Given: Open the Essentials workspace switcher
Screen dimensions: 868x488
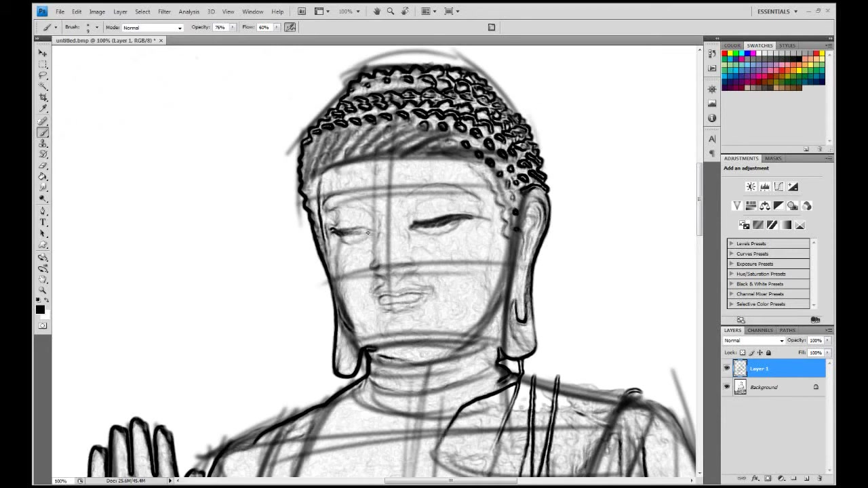Looking at the screenshot, I should pyautogui.click(x=777, y=12).
